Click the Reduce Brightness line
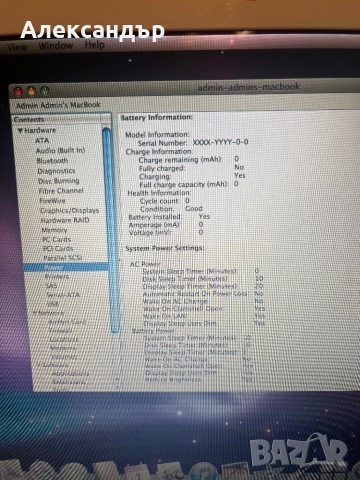 point(199,379)
